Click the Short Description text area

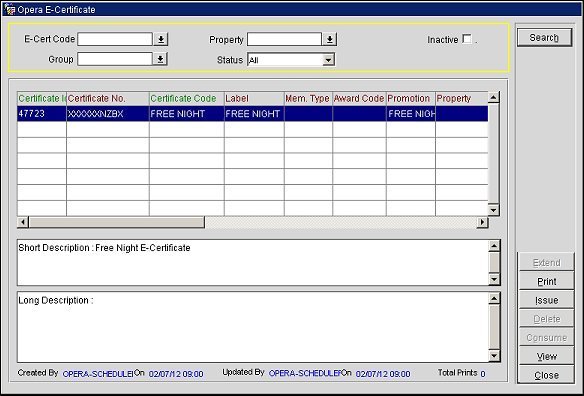click(253, 263)
